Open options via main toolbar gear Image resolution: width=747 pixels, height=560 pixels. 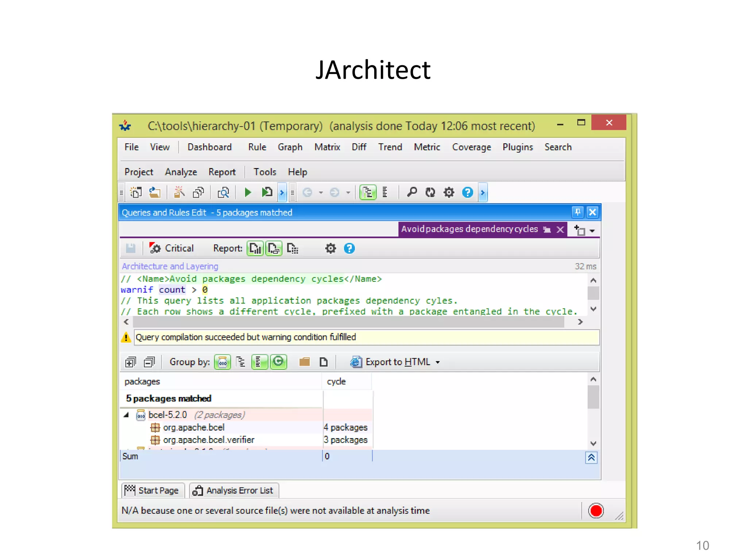coord(449,192)
